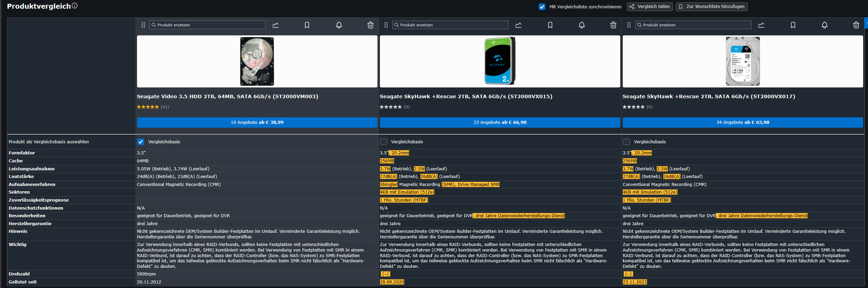The image size is (868, 288).
Task: Click the Aufnahmeverfahren row label
Action: pyautogui.click(x=32, y=185)
